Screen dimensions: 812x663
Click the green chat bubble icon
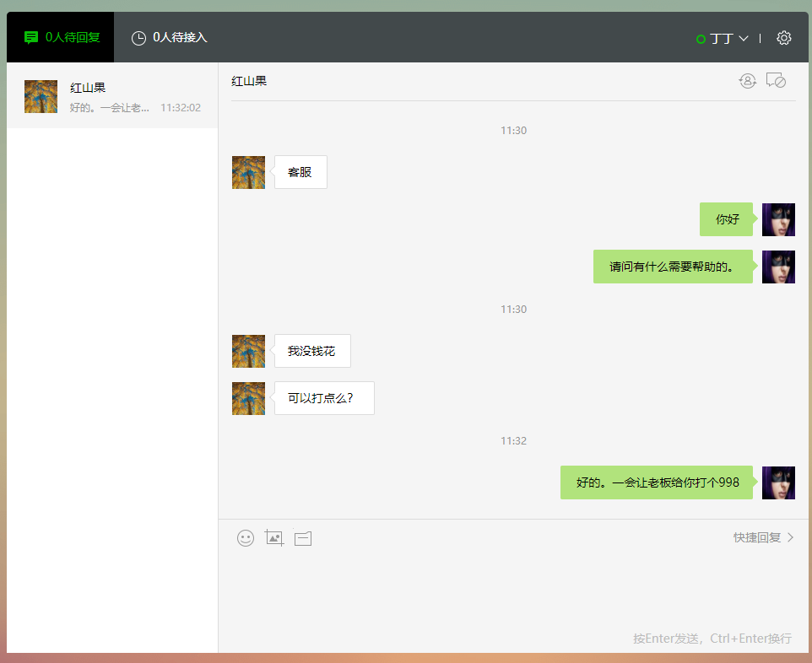pyautogui.click(x=31, y=37)
